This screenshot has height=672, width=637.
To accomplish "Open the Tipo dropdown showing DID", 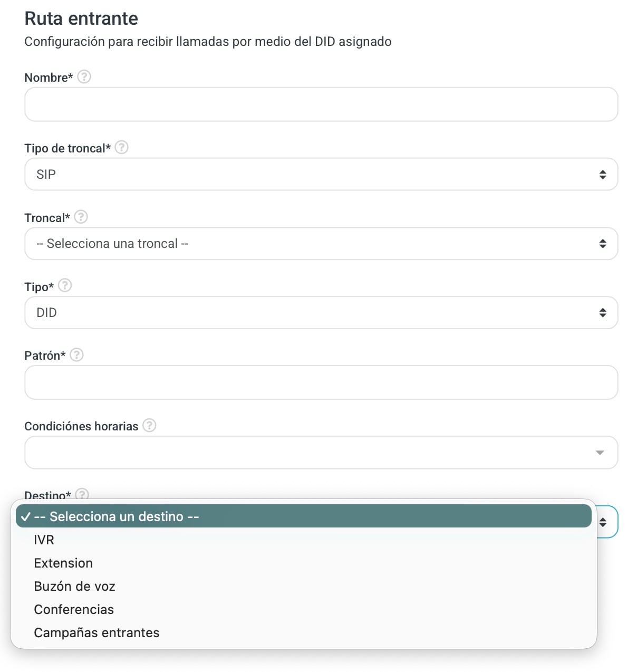I will coord(321,313).
